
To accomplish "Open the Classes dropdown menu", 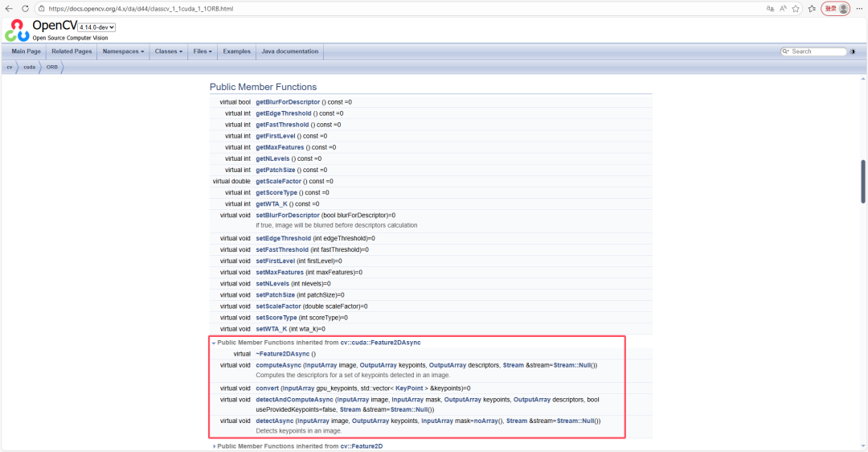I will 168,51.
